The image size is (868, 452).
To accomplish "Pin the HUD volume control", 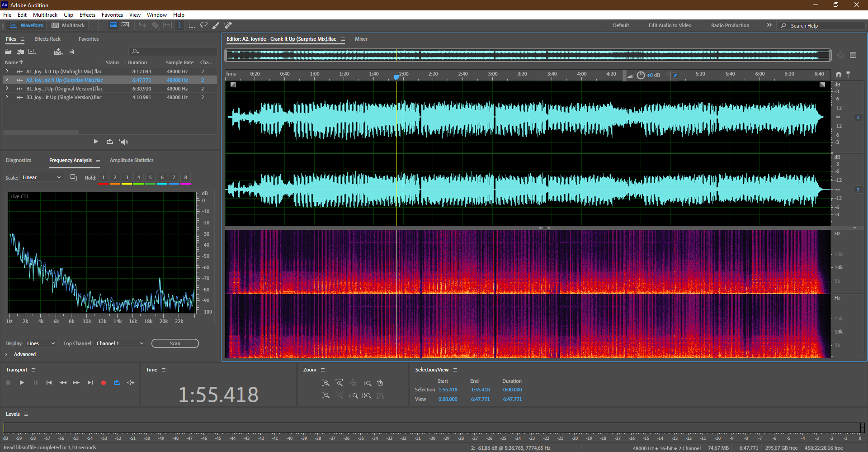I will (675, 75).
